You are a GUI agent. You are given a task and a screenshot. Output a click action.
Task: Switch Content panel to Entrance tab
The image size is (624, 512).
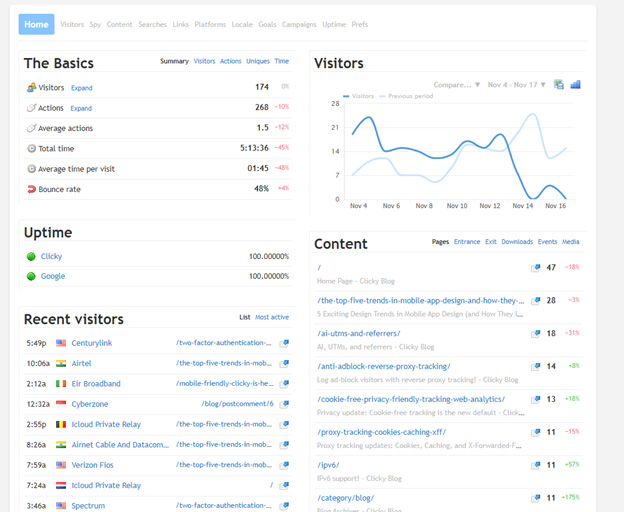tap(467, 241)
